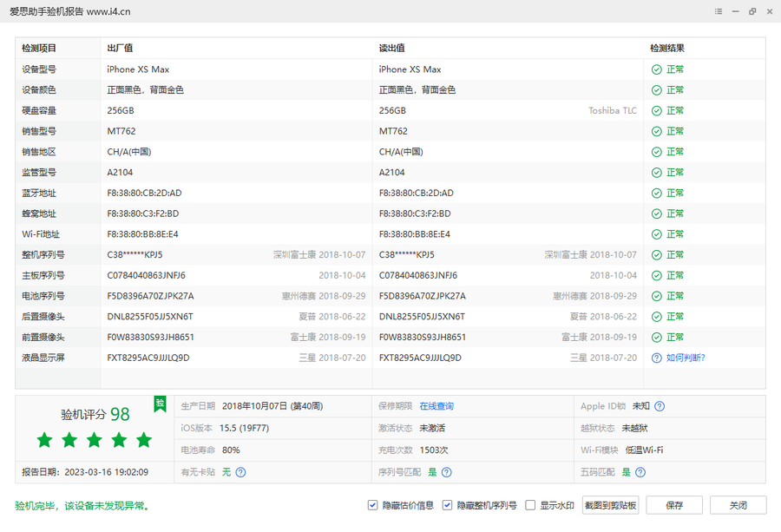Close the report window with the X icon
781x532 pixels.
(770, 11)
